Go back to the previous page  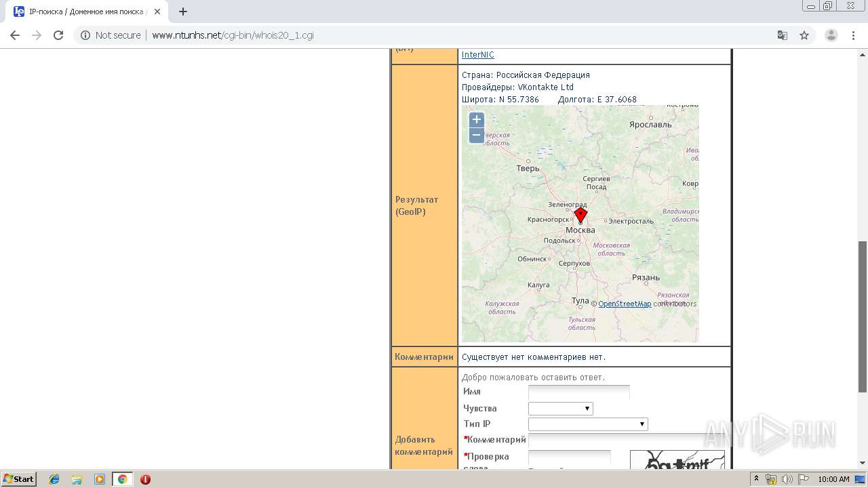[x=14, y=35]
